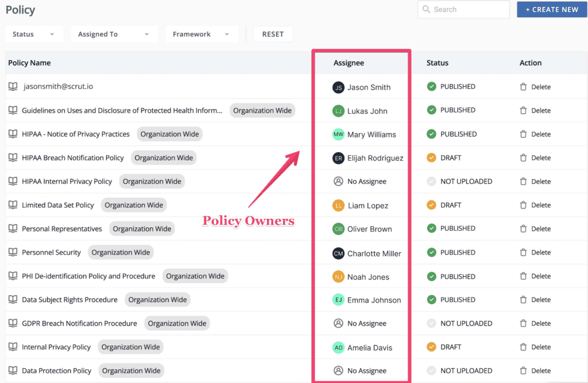The height and width of the screenshot is (383, 588).
Task: Open Internal Privacy Policy
Action: coord(56,347)
